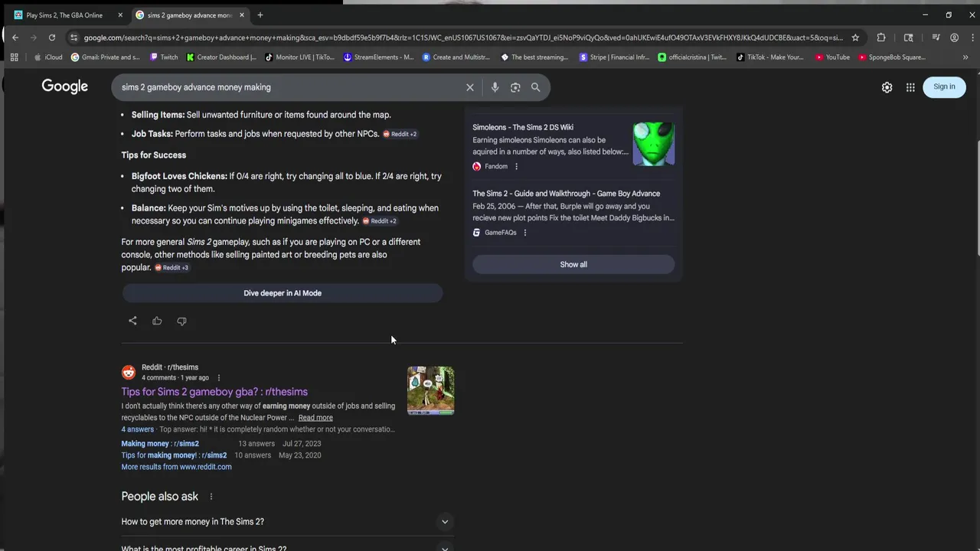Open Gmail bookmark in bookmarks bar
This screenshot has width=980, height=551.
(106, 57)
